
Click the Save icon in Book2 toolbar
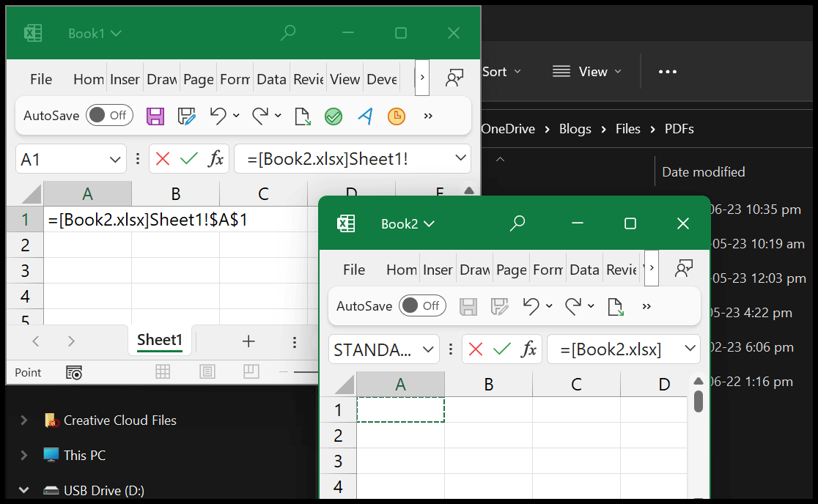click(x=468, y=306)
